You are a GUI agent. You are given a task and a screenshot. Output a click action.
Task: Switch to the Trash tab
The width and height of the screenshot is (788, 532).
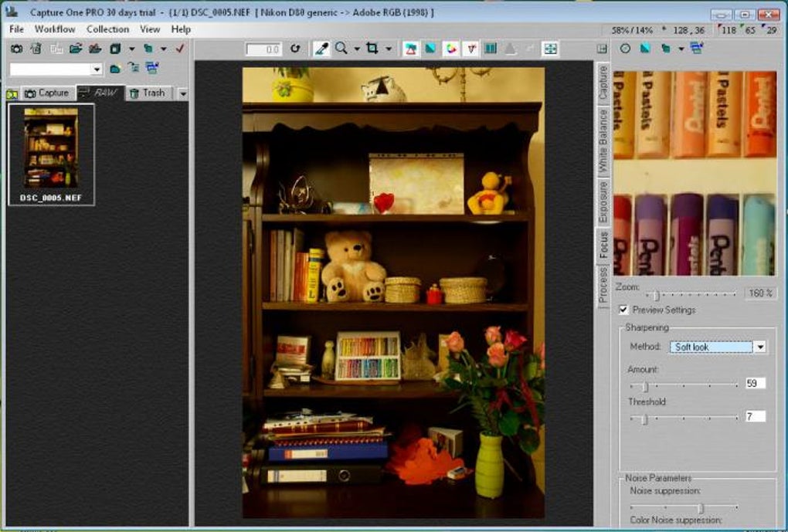tap(148, 93)
